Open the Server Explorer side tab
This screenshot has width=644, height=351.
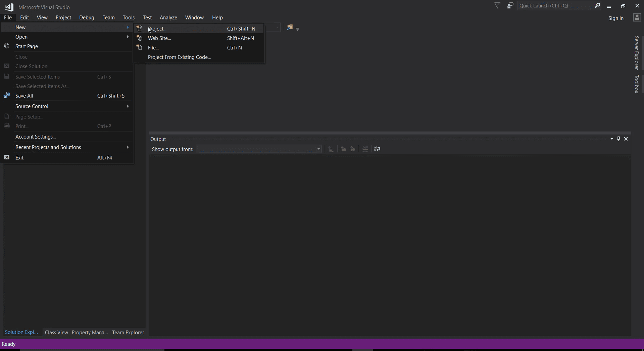[636, 53]
